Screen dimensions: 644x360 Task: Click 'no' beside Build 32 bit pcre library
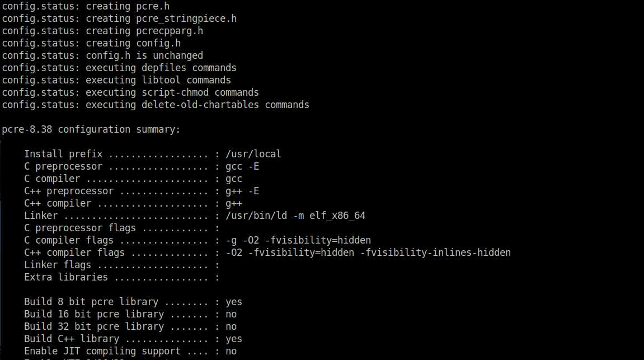231,327
